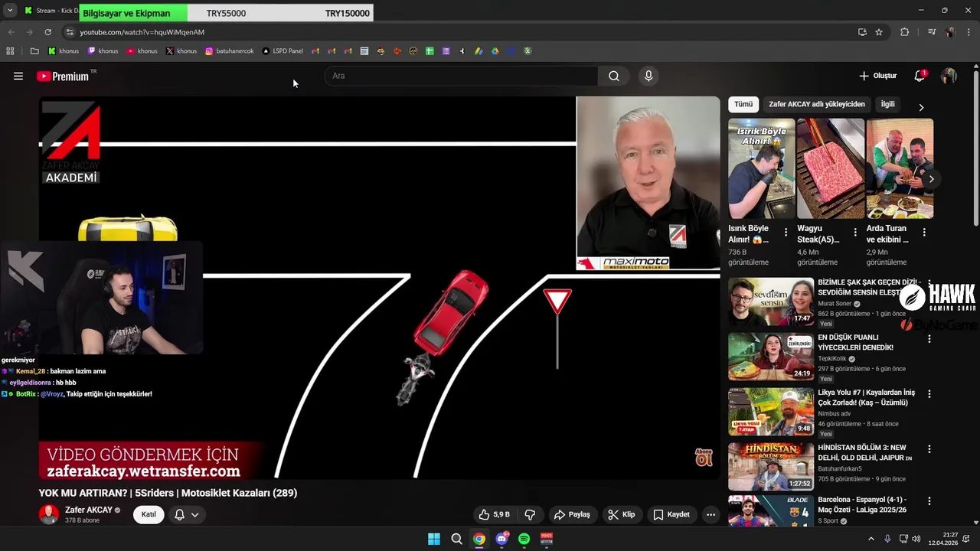Screen dimensions: 980x551
Task: Open the Google Drive bookmark icon
Action: 495,51
